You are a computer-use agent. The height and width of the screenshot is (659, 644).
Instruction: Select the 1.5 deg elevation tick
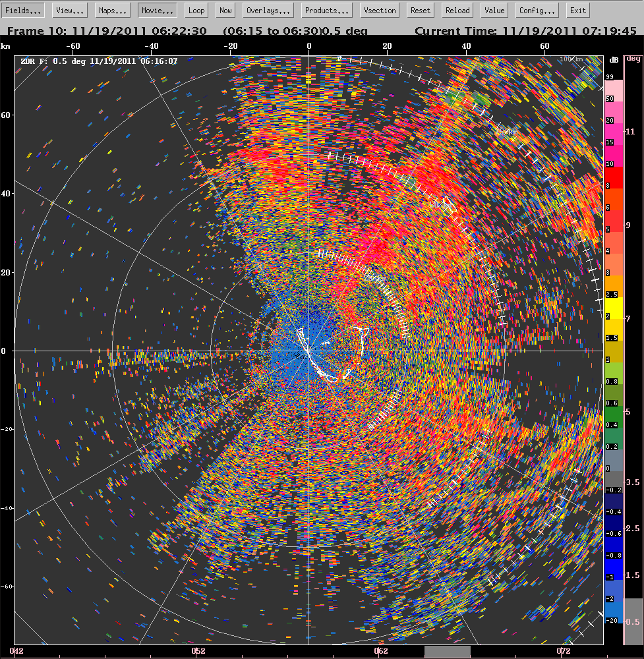click(633, 575)
